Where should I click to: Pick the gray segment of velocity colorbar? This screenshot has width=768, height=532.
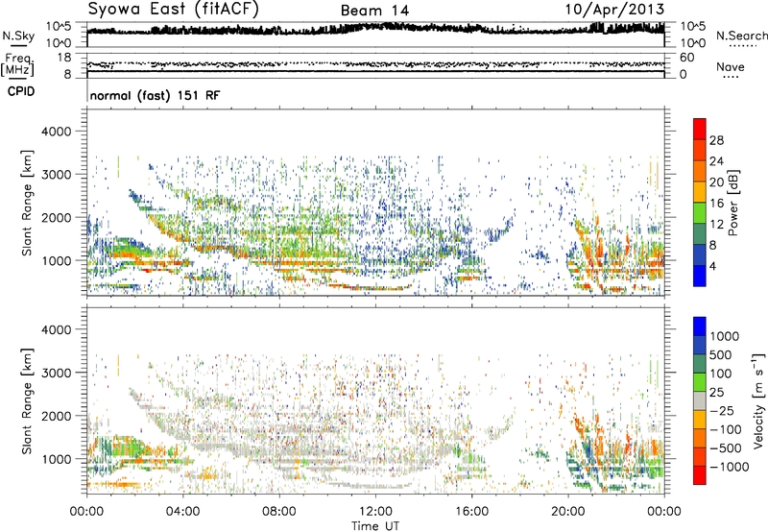click(700, 401)
